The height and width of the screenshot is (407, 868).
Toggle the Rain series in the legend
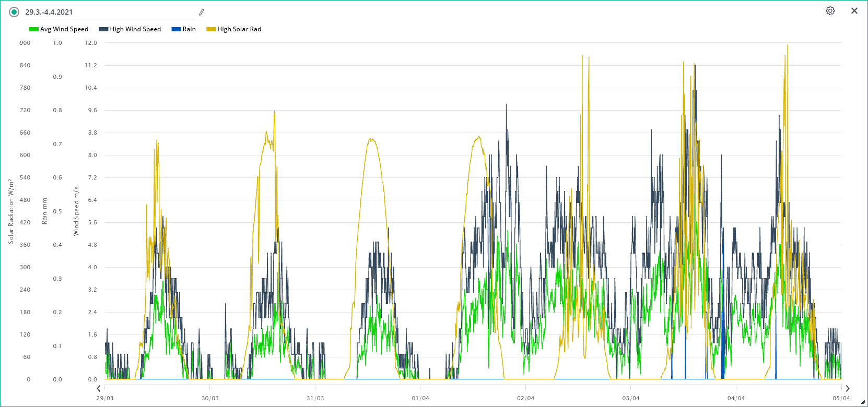pyautogui.click(x=189, y=29)
